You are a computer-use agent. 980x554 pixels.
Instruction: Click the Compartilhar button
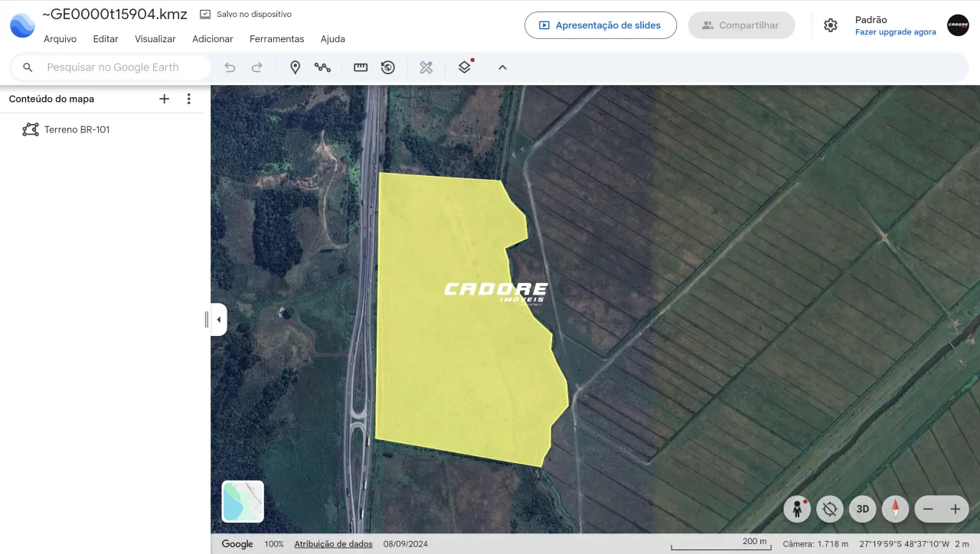(x=741, y=25)
